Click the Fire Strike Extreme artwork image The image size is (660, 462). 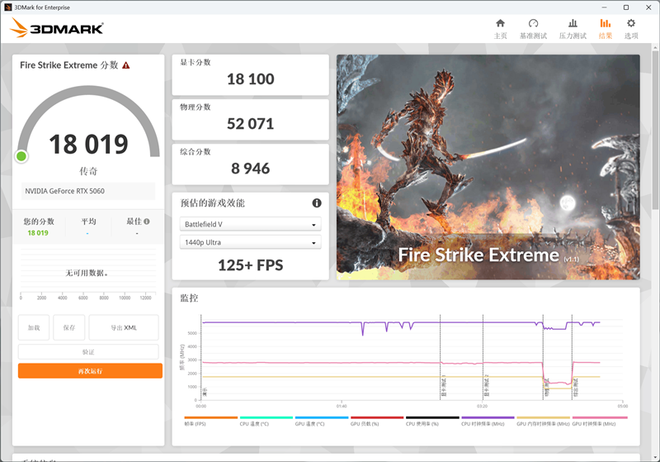[x=488, y=167]
